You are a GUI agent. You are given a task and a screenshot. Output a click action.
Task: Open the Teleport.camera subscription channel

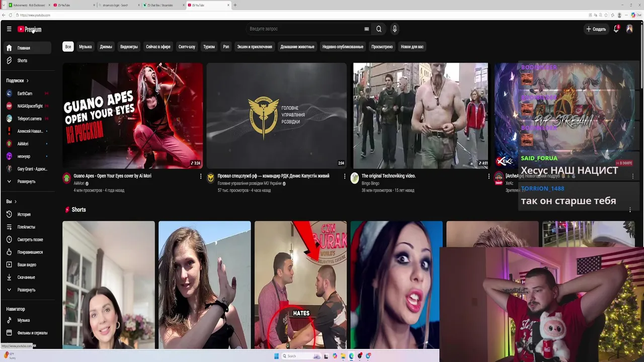pos(28,119)
